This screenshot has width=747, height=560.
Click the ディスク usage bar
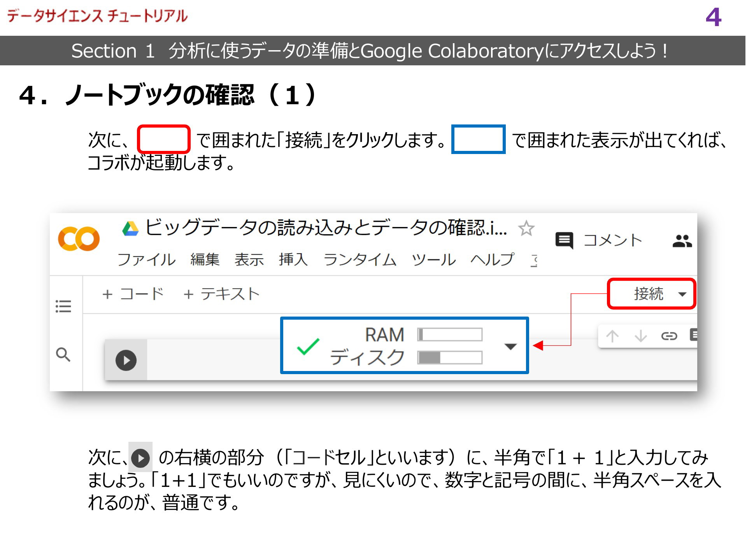click(450, 357)
